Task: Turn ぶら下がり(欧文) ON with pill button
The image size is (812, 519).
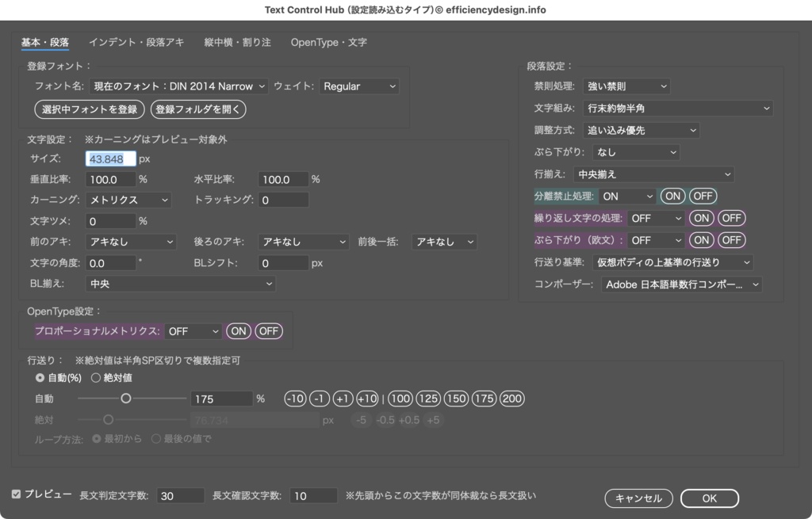Action: click(702, 240)
